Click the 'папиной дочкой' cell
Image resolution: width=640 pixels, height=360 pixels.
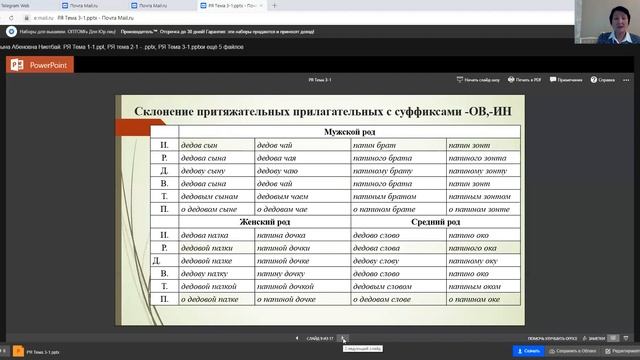(302, 286)
